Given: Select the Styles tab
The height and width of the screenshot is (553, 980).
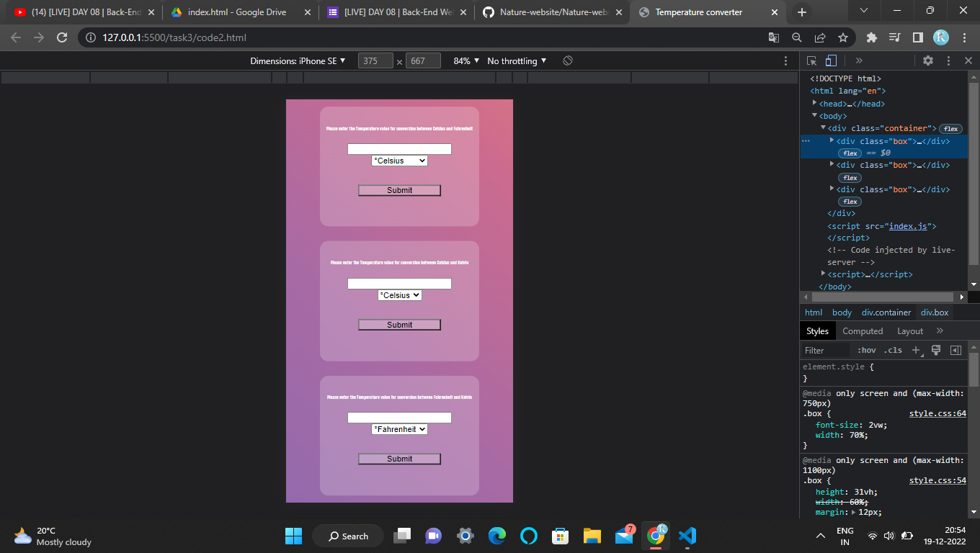Looking at the screenshot, I should (x=817, y=331).
